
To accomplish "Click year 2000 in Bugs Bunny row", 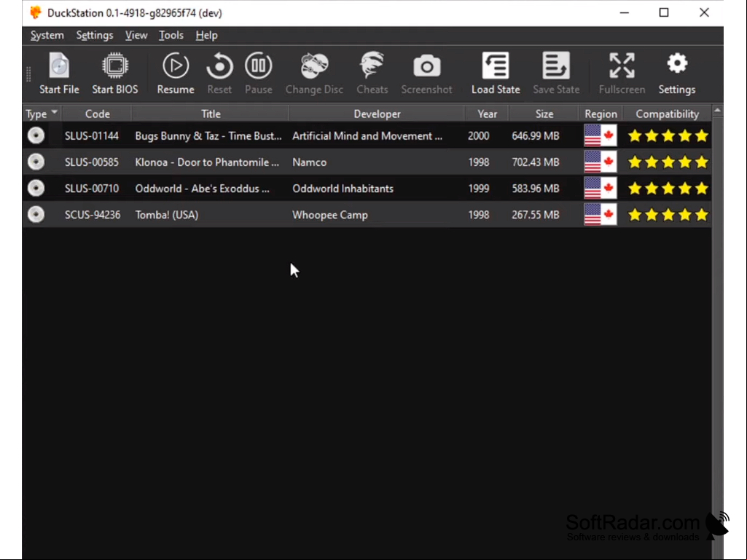I will (478, 135).
